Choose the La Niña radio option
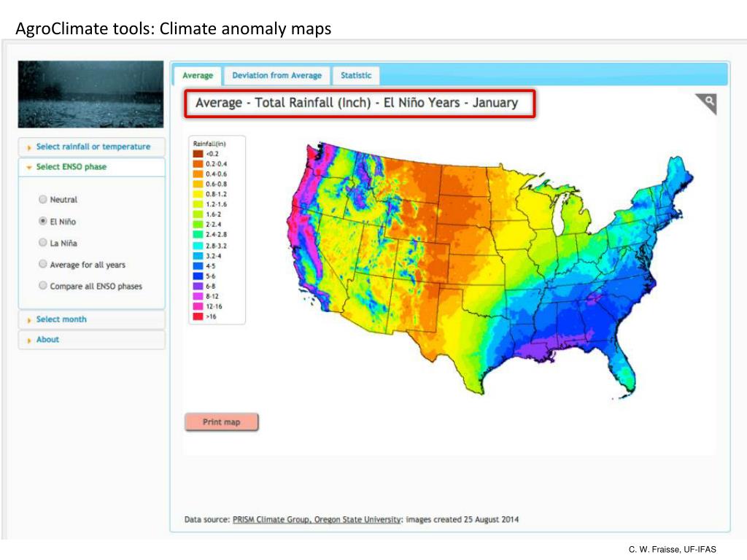Viewport: 747px width, 560px height. click(43, 242)
